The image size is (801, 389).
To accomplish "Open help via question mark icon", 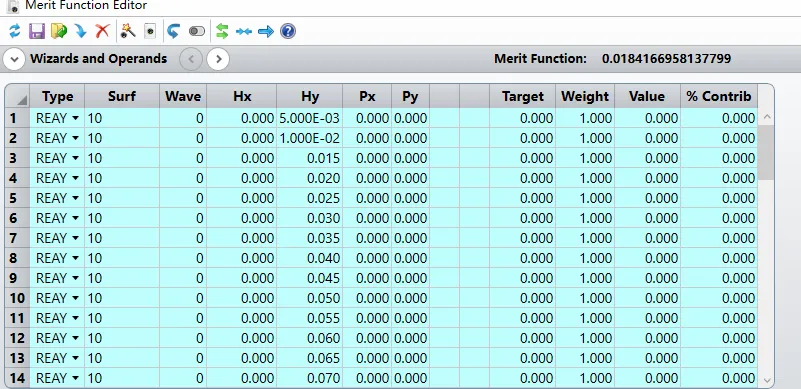I will [x=288, y=31].
